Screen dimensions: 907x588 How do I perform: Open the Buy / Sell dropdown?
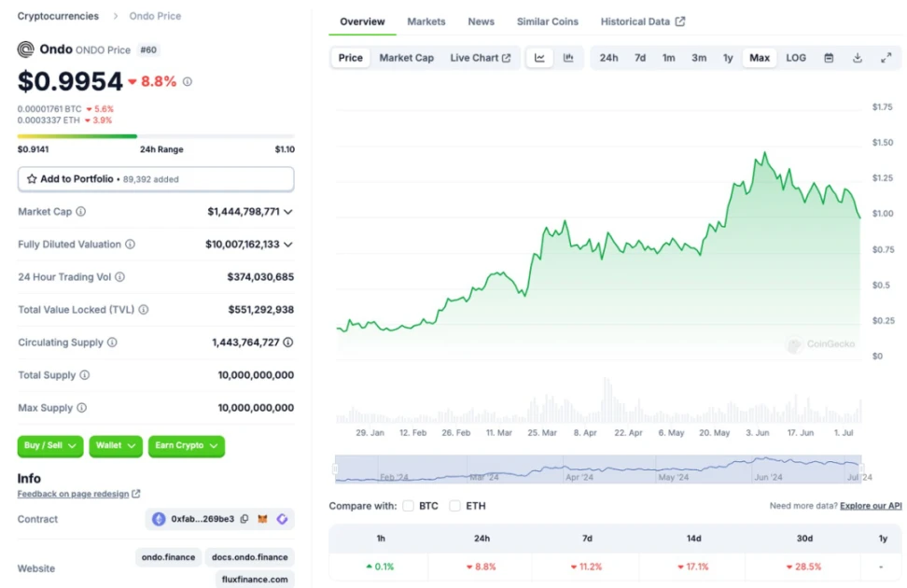coord(50,446)
